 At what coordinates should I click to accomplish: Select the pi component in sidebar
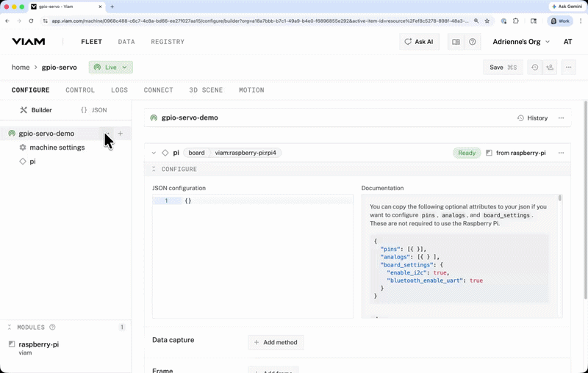[x=32, y=162]
